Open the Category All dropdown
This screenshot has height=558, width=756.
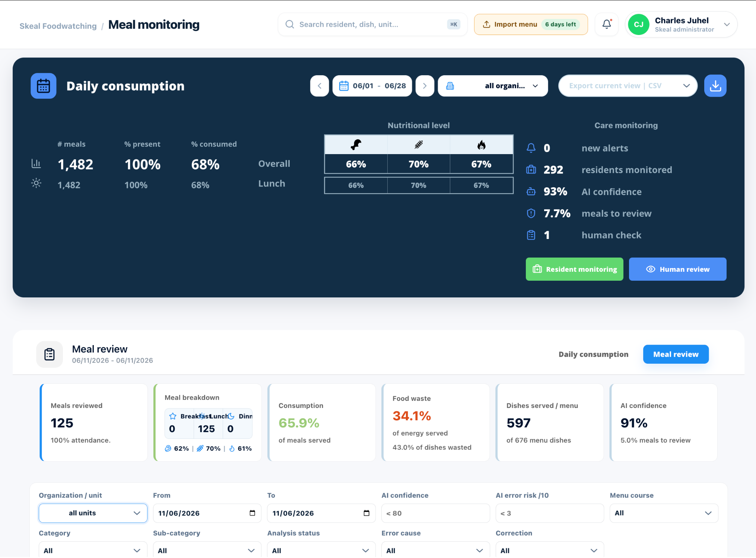pos(93,550)
